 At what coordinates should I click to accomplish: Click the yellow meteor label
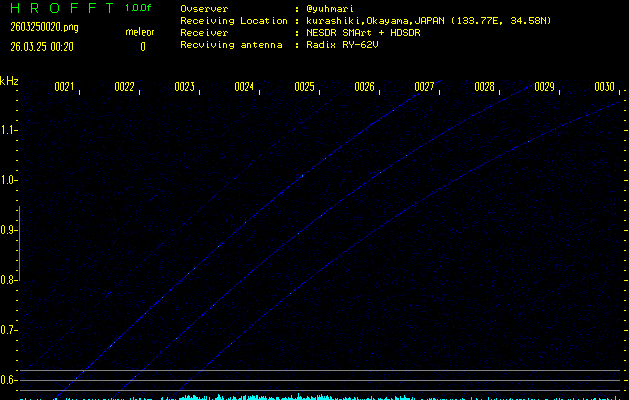(139, 33)
